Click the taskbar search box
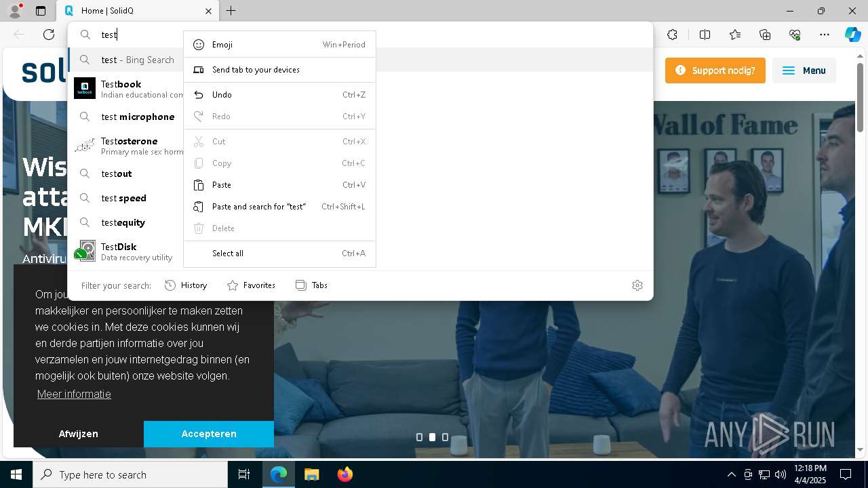This screenshot has width=868, height=488. coord(130,474)
